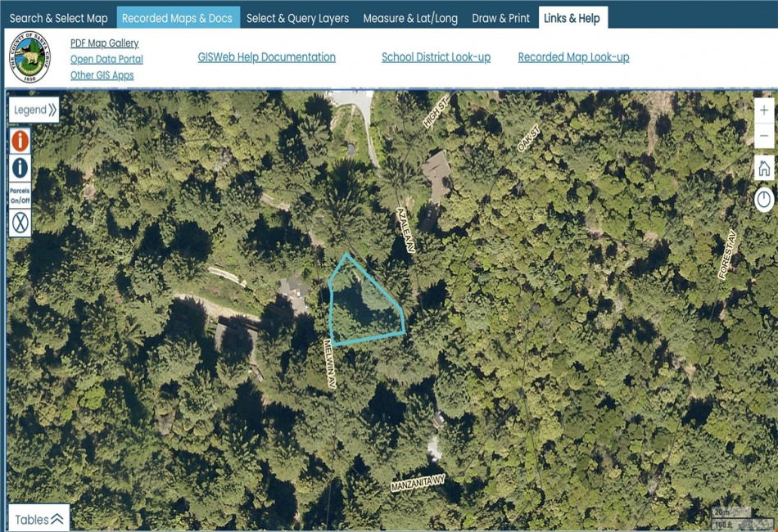The width and height of the screenshot is (778, 532).
Task: Zoom in with the plus button
Action: pos(764,110)
